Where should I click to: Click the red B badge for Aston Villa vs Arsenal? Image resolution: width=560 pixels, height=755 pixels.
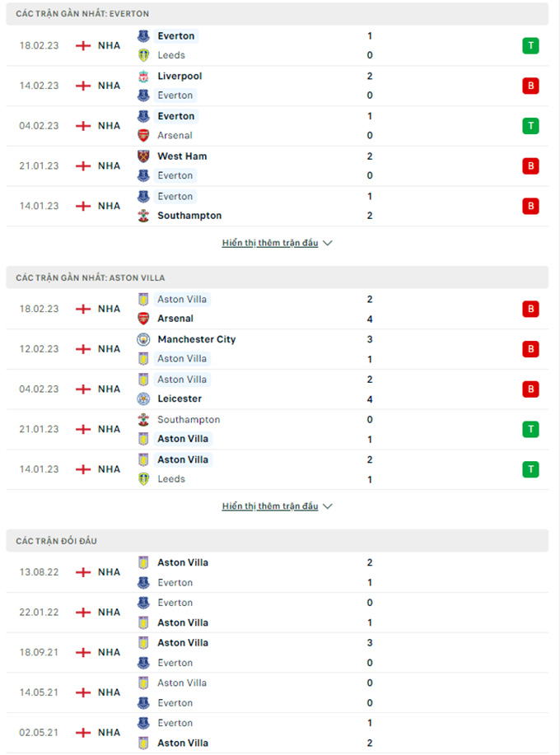point(530,309)
